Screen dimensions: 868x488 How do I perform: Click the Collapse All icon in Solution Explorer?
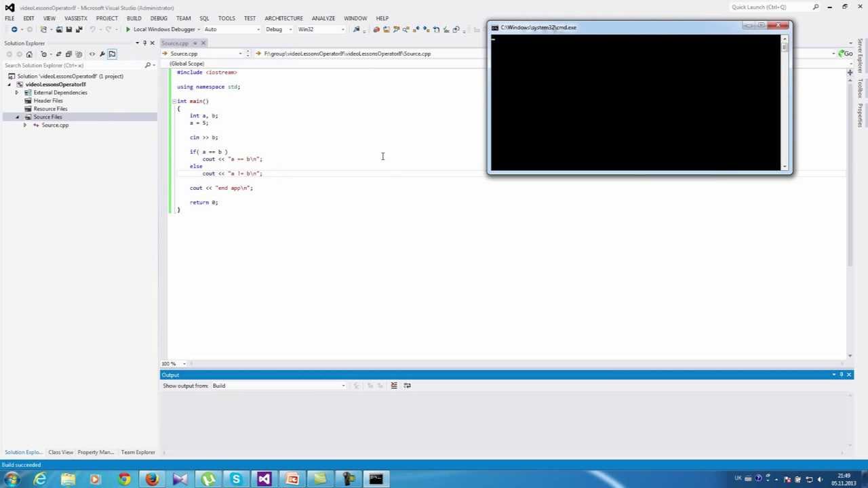coord(68,54)
